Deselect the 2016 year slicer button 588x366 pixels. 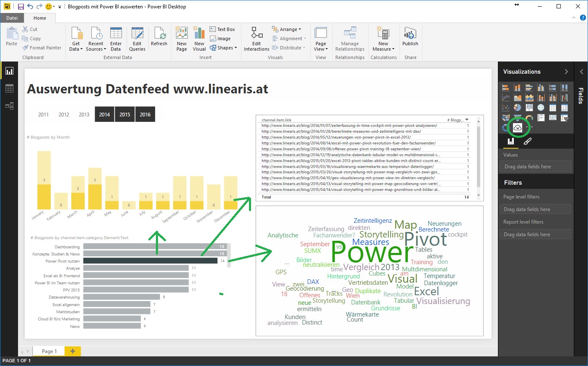(145, 114)
